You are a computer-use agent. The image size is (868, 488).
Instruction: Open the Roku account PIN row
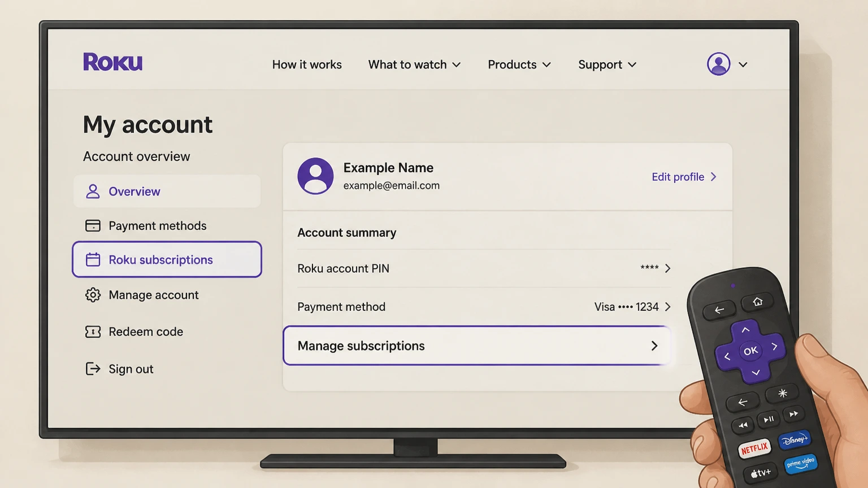pyautogui.click(x=484, y=268)
